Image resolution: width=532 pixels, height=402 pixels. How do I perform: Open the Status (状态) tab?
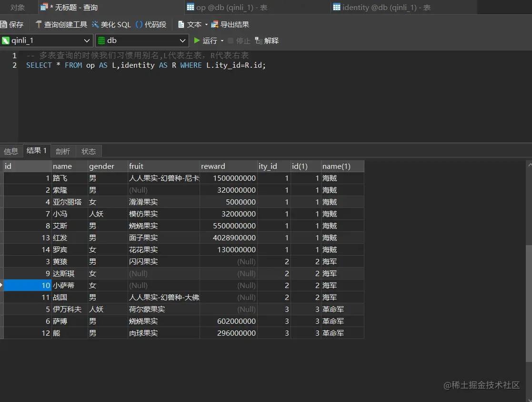89,151
